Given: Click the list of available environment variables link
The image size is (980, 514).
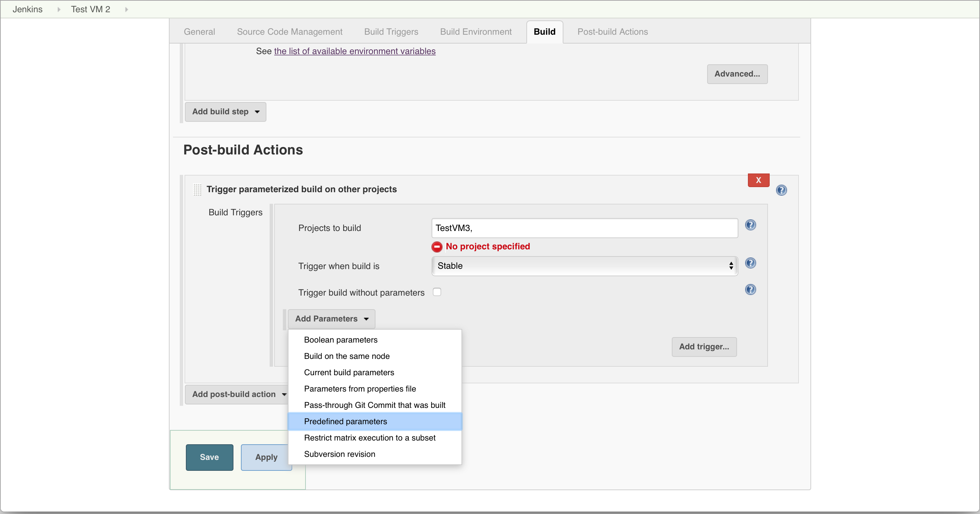Looking at the screenshot, I should coord(354,51).
